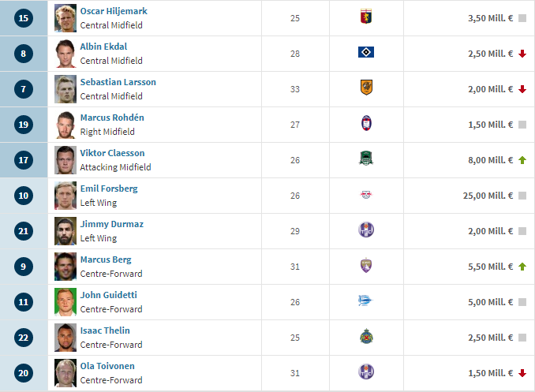The height and width of the screenshot is (392, 535).
Task: Click Emil Forsberg's RB Leipzig club logo
Action: [x=366, y=195]
